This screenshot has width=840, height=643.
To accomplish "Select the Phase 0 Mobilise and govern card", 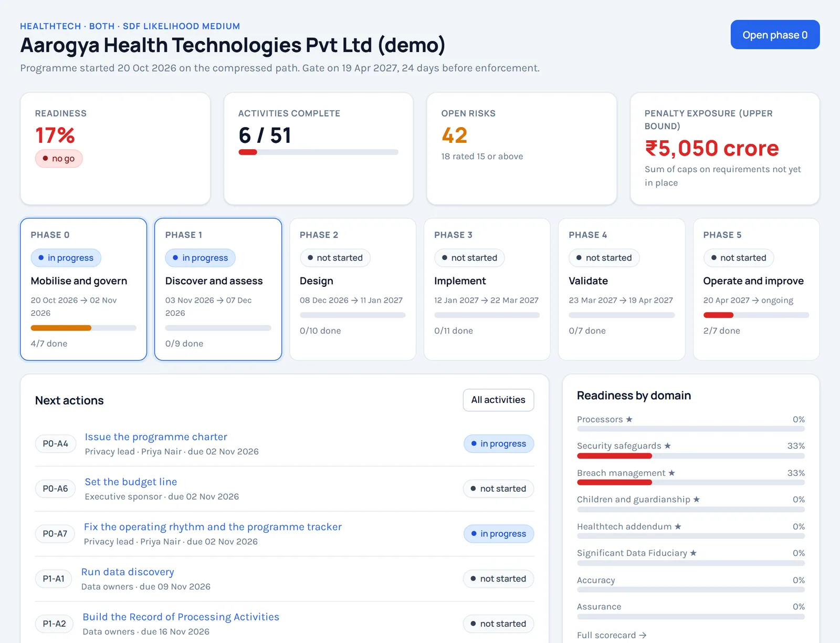I will coord(83,289).
